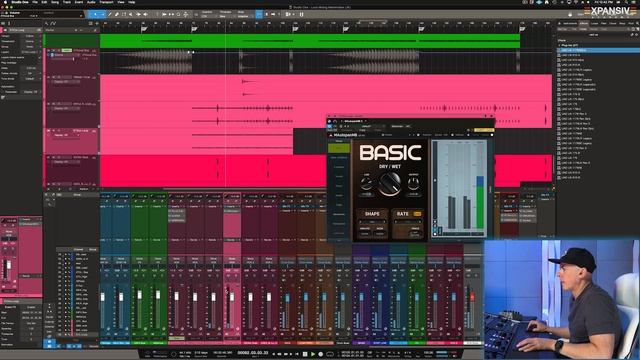
Task: Switch to the Effects tab in browser
Action: pyautogui.click(x=584, y=24)
